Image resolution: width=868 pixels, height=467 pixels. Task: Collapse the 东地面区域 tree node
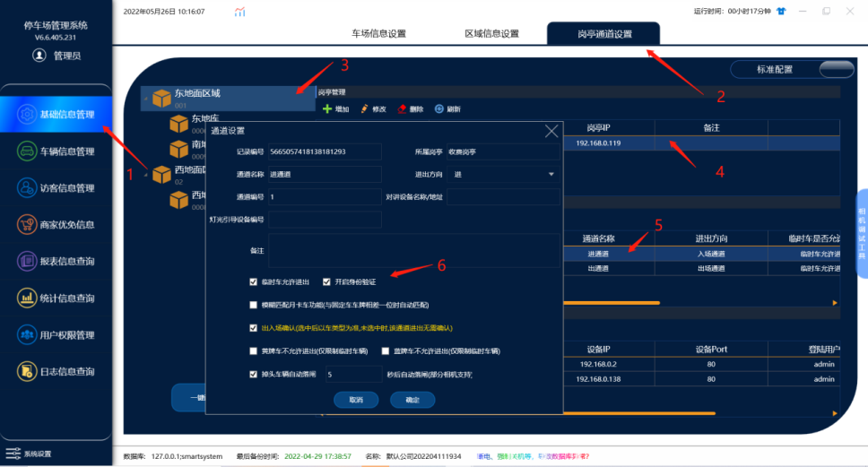click(146, 99)
